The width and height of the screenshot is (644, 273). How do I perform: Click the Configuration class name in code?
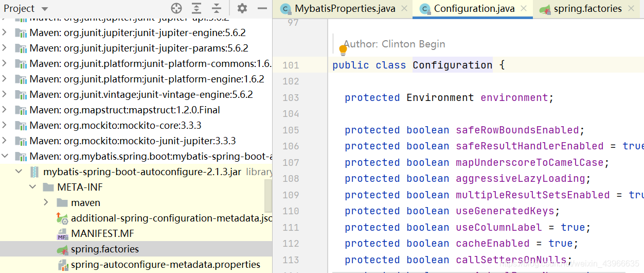click(x=452, y=65)
